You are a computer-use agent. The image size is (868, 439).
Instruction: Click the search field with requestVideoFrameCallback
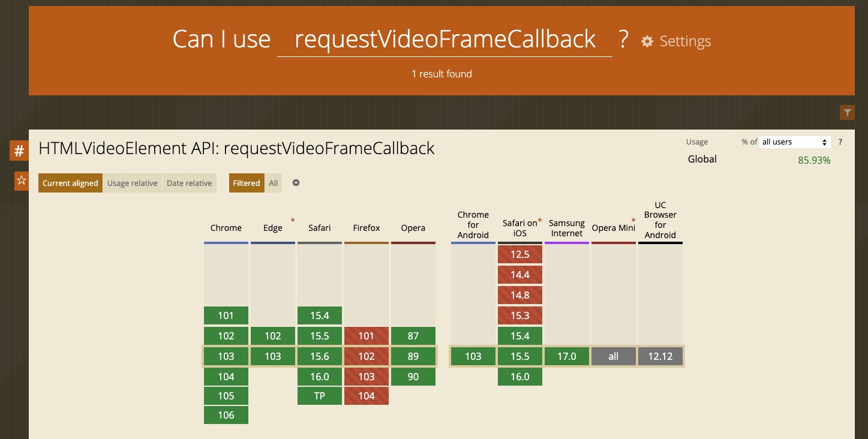click(444, 39)
